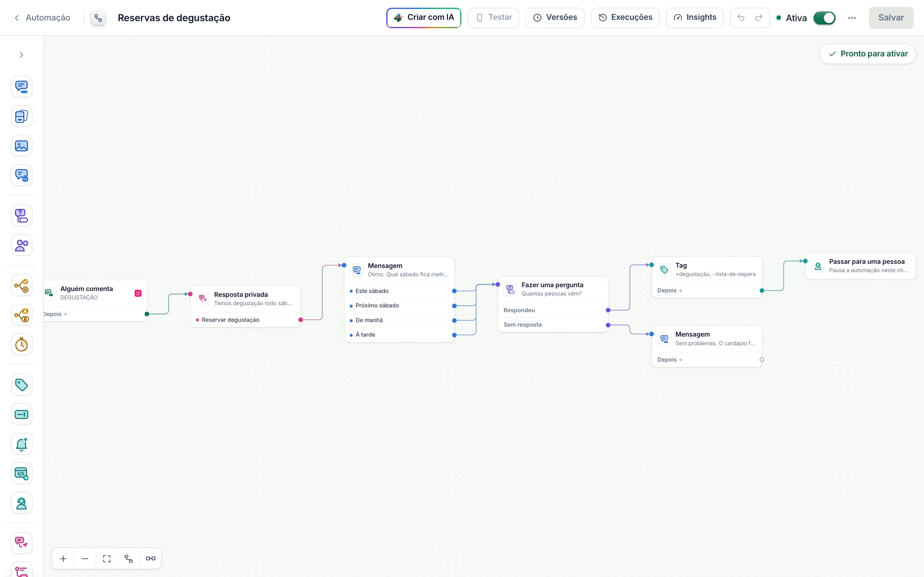Go back via Automação chevron
This screenshot has width=924, height=577.
[17, 18]
